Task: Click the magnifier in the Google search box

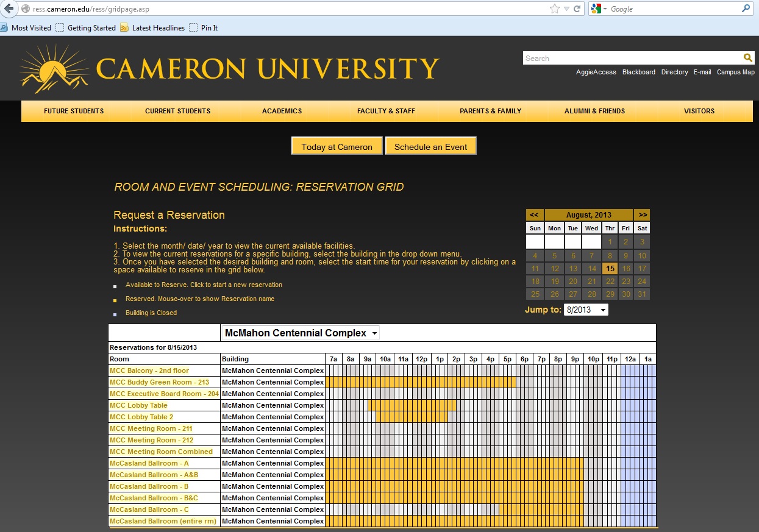Action: [746, 9]
